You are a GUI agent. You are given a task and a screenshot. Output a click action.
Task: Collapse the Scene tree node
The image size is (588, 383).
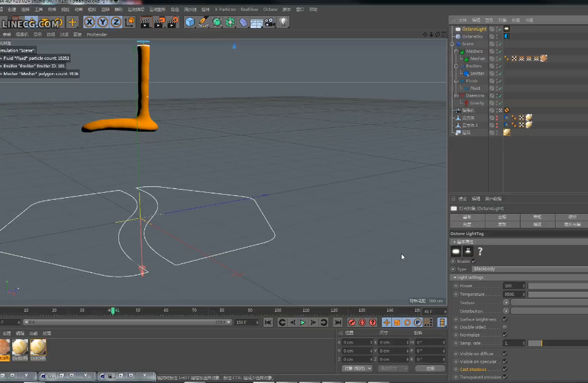click(453, 44)
